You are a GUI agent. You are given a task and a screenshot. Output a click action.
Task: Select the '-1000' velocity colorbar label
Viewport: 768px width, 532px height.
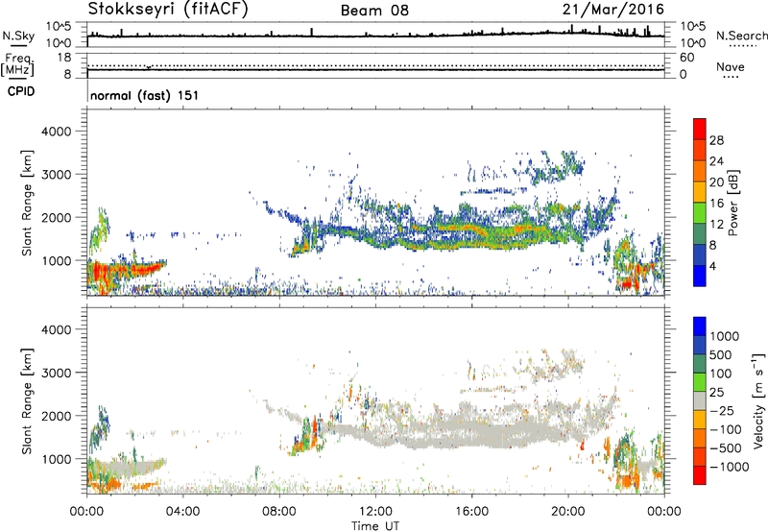[x=730, y=467]
